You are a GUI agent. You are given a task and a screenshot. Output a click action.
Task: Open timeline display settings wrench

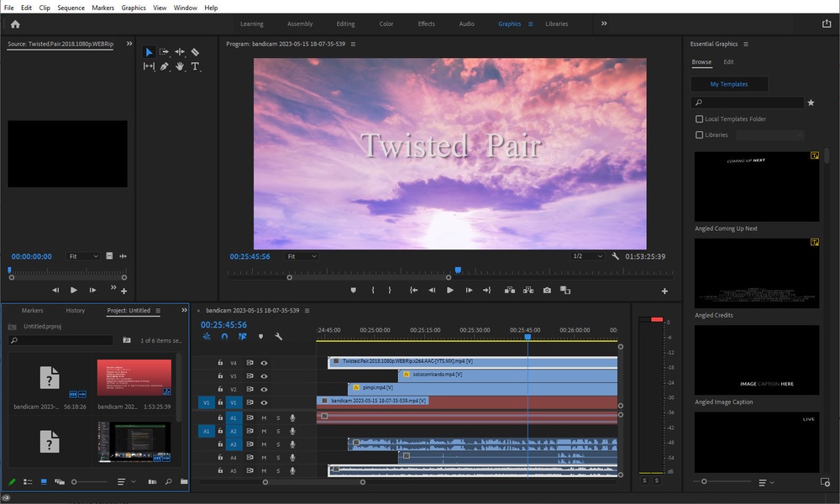(278, 336)
